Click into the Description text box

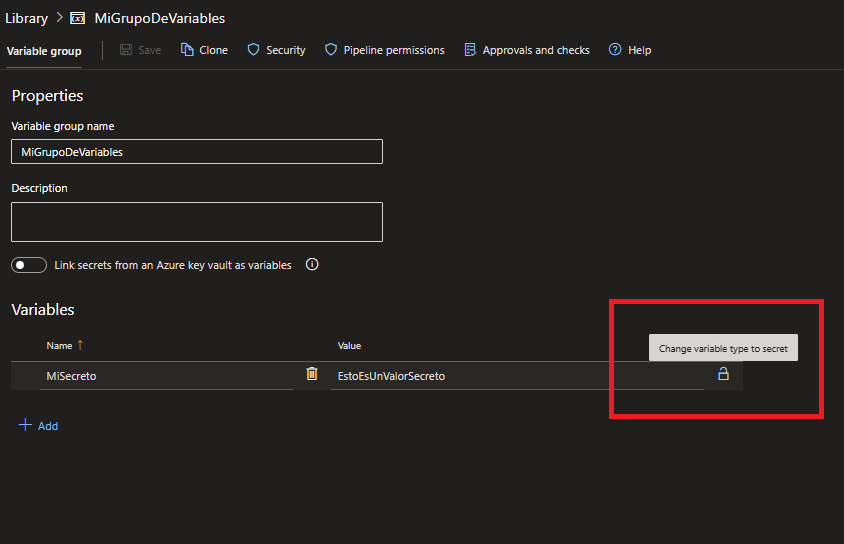coord(196,222)
